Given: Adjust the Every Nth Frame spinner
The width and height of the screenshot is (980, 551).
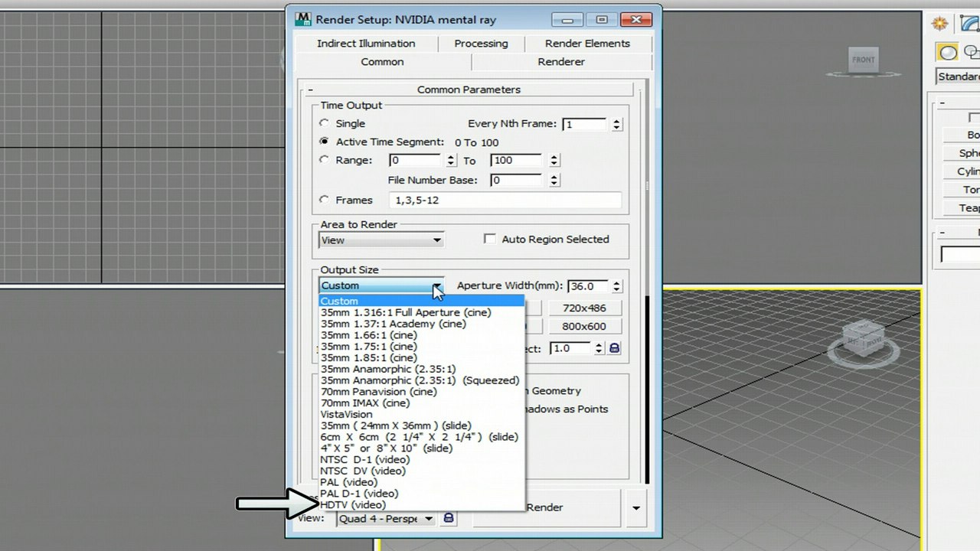Looking at the screenshot, I should click(x=616, y=124).
